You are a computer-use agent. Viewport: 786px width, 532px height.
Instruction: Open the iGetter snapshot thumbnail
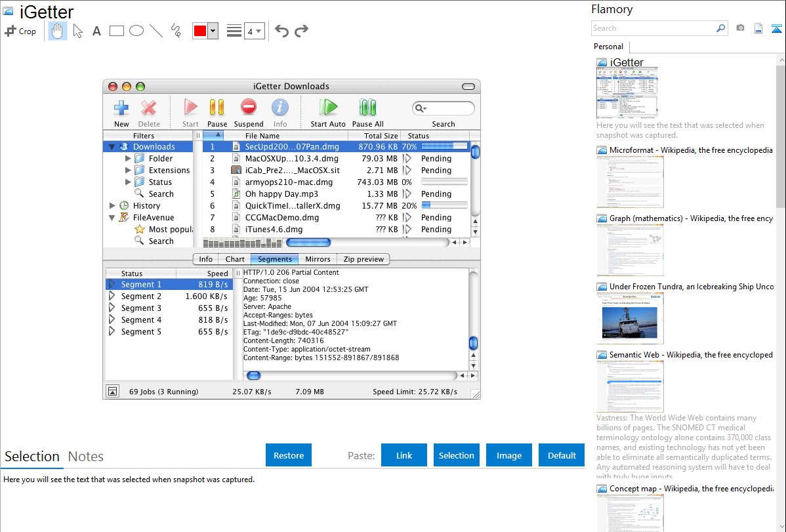[627, 93]
